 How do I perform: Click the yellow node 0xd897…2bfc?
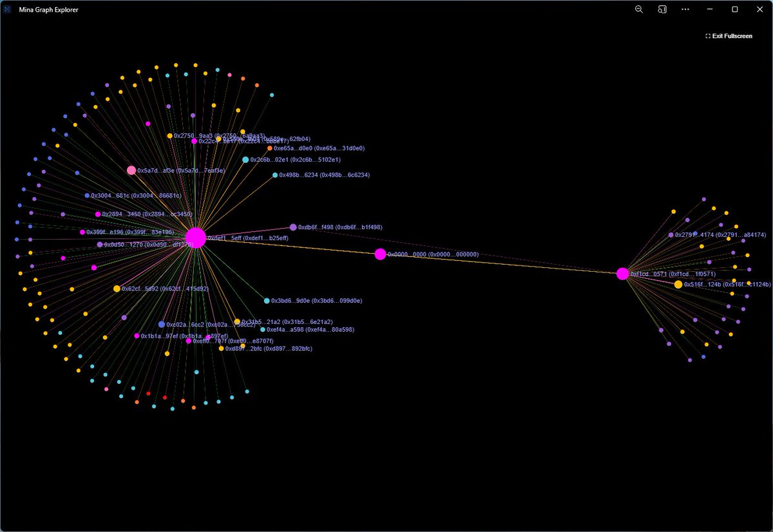click(x=221, y=348)
